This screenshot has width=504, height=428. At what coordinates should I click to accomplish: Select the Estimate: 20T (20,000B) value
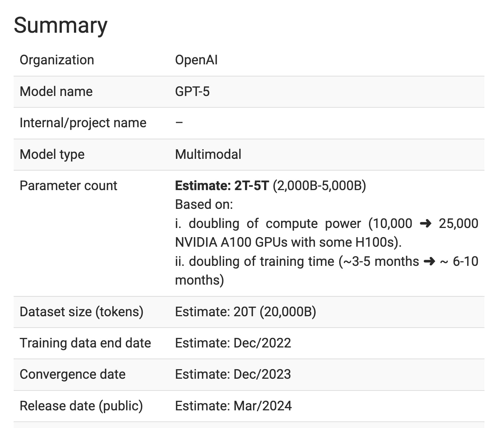[245, 312]
